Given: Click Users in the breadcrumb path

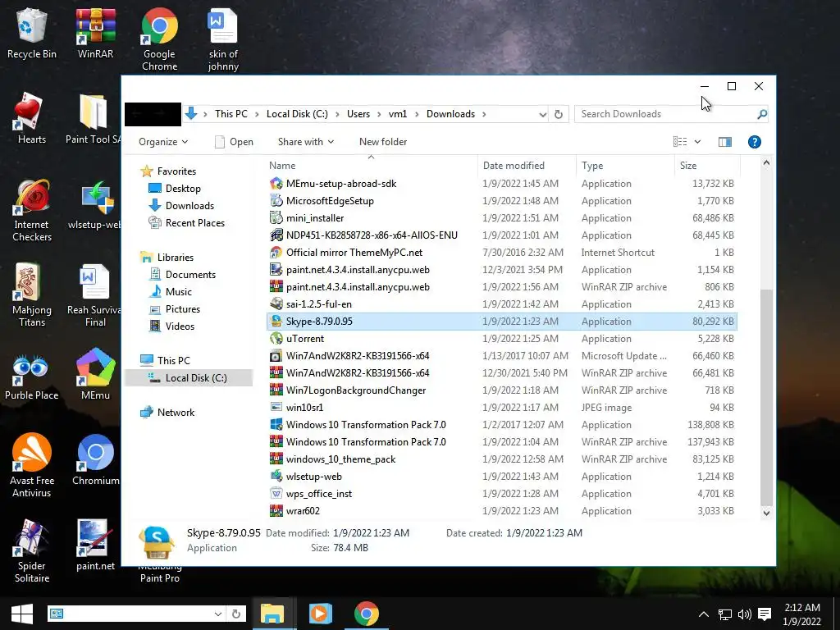Looking at the screenshot, I should (x=358, y=114).
